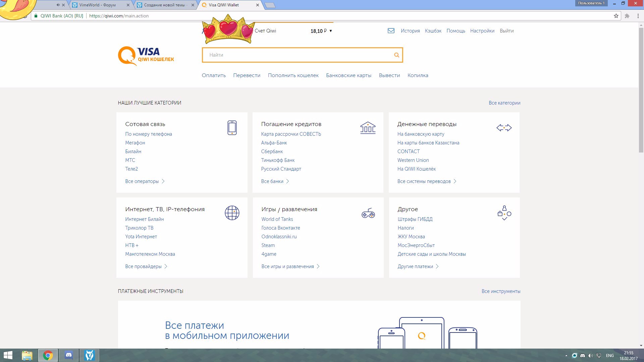Expand Все операторы link
This screenshot has width=644, height=362.
pyautogui.click(x=145, y=181)
